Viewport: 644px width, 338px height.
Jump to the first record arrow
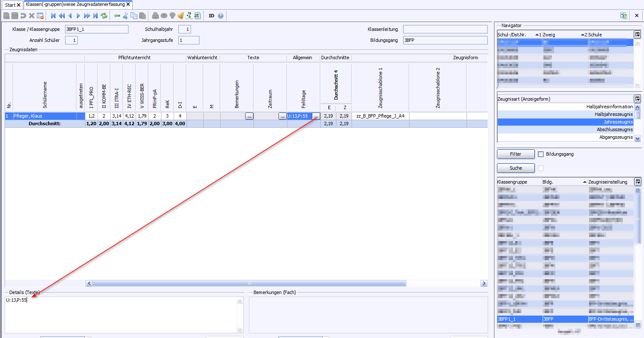tap(53, 16)
